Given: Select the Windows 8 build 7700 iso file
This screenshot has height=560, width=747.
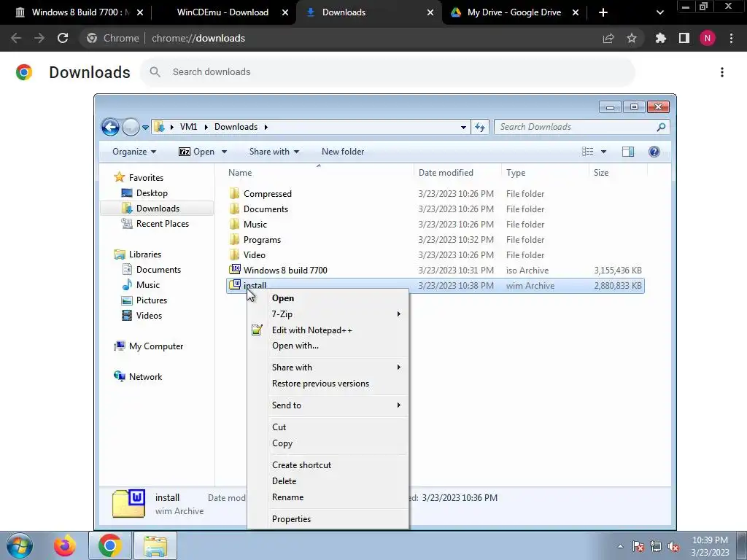Looking at the screenshot, I should [285, 270].
